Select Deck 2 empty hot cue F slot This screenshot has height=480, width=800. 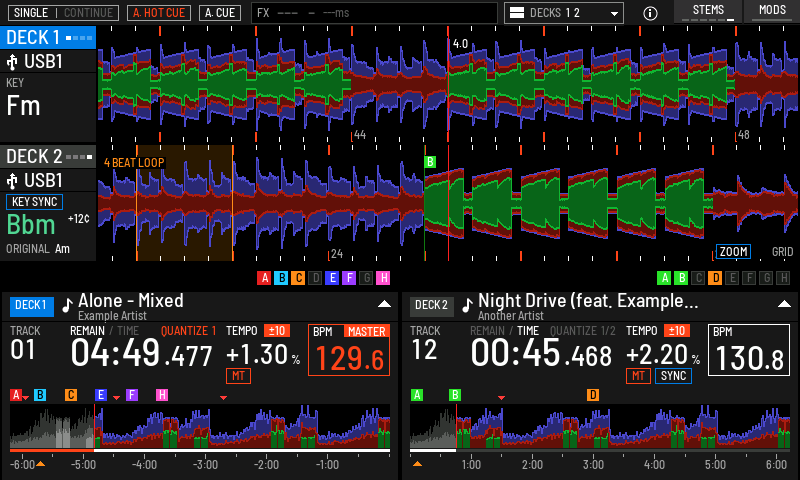[x=749, y=278]
